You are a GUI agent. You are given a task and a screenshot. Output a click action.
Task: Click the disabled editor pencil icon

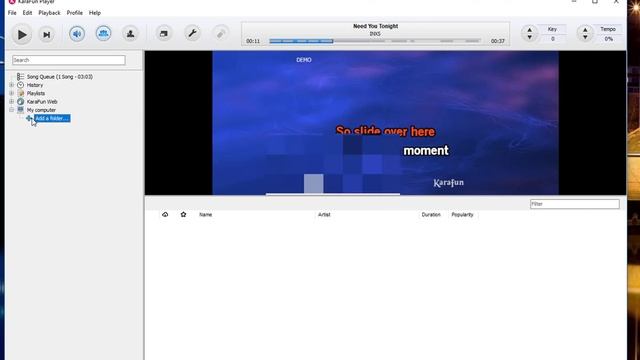(x=220, y=33)
